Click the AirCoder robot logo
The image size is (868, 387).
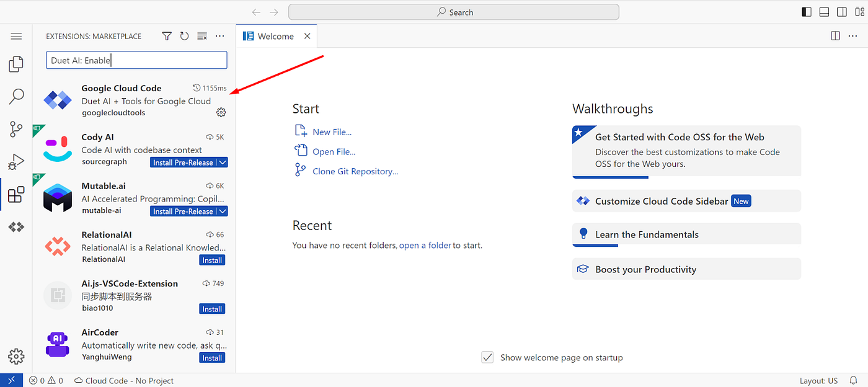click(x=58, y=345)
